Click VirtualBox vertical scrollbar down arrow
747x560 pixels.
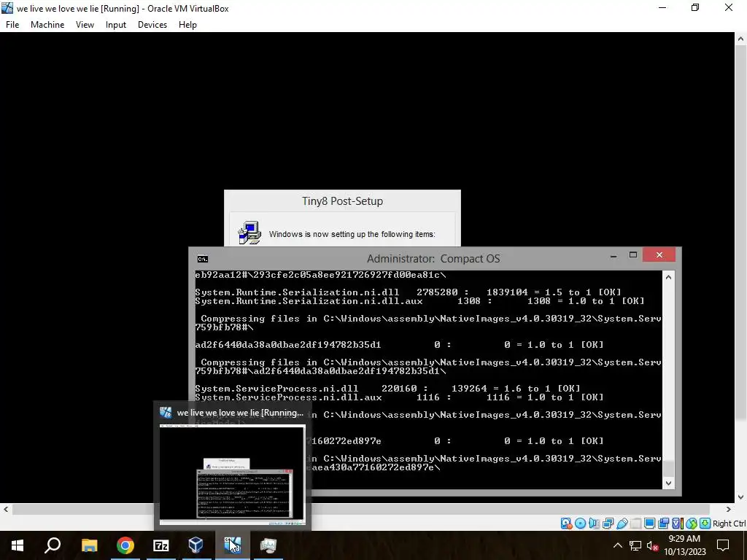click(741, 497)
